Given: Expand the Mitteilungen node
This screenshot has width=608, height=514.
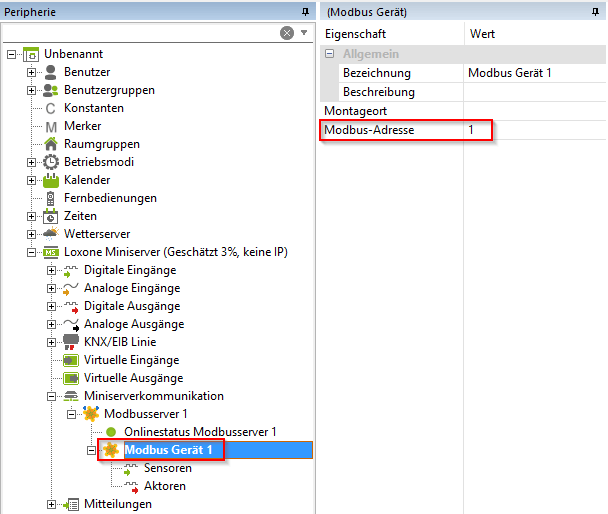Looking at the screenshot, I should [x=51, y=504].
